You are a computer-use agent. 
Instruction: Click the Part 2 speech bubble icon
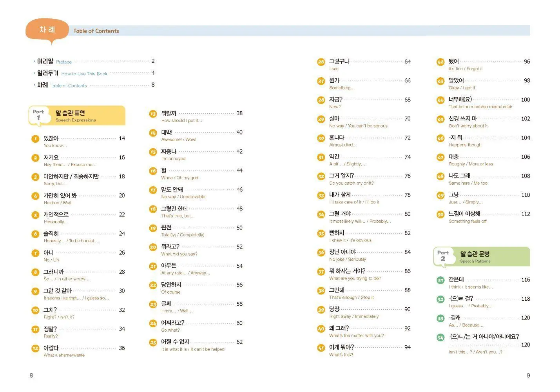pos(444,258)
